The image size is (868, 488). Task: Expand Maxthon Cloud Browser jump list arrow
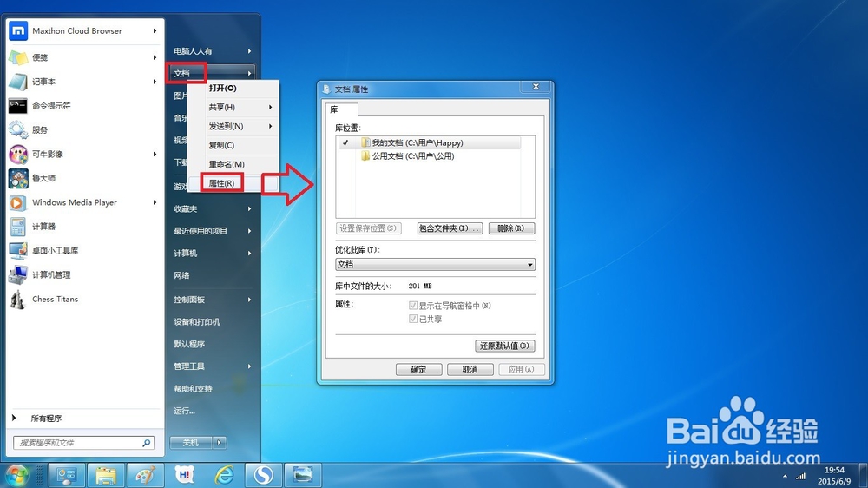pos(155,31)
